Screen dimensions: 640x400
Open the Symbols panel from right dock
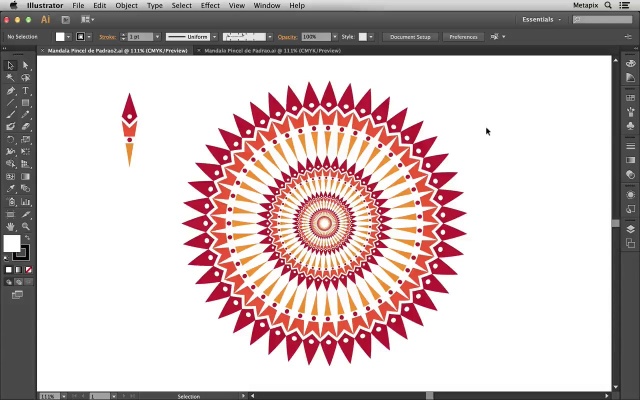point(630,126)
